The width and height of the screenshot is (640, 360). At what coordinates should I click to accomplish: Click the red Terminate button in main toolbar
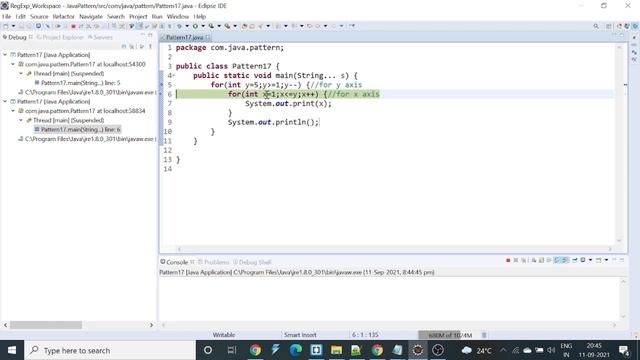(73, 26)
